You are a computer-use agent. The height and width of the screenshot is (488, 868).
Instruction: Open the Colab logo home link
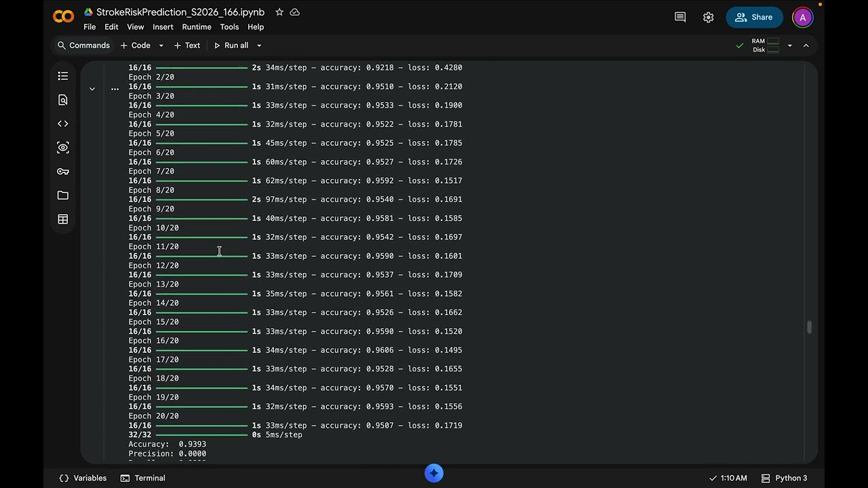[x=63, y=17]
